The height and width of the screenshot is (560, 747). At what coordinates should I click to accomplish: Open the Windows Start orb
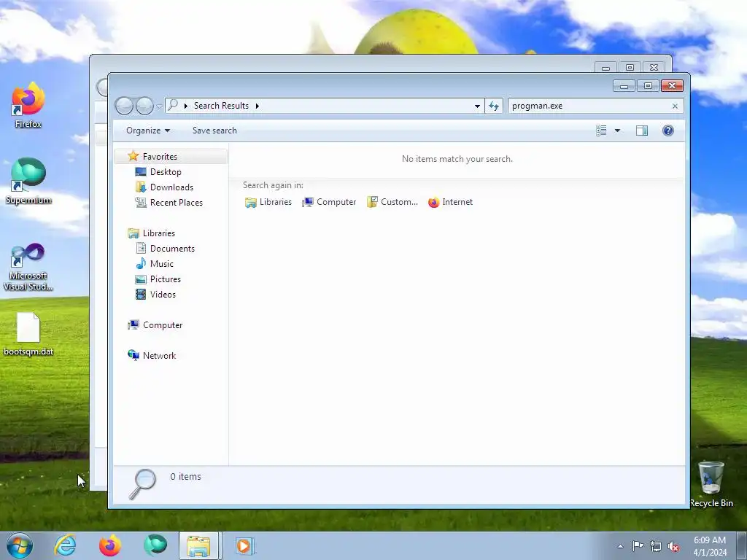[20, 545]
